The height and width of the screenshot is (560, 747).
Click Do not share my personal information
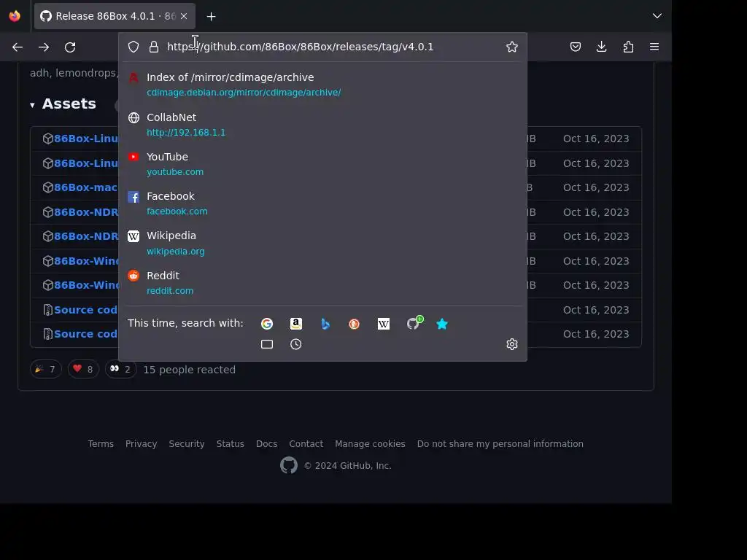tap(500, 444)
